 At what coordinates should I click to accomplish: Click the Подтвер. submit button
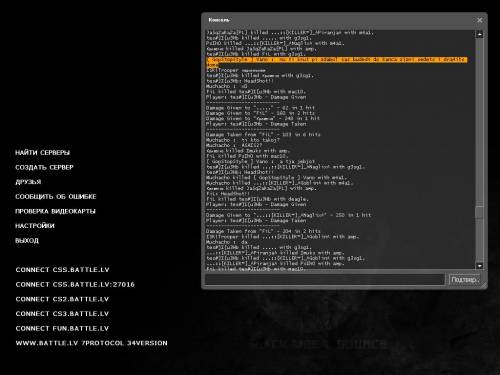tap(465, 279)
